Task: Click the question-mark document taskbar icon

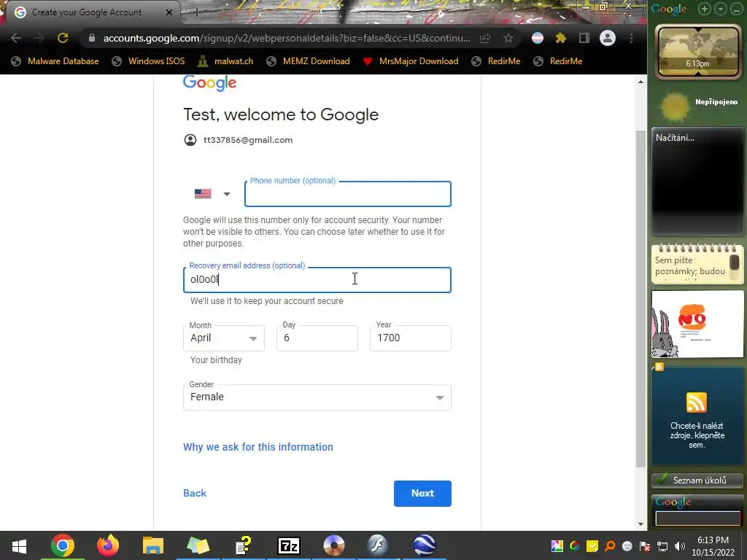Action: pyautogui.click(x=244, y=545)
